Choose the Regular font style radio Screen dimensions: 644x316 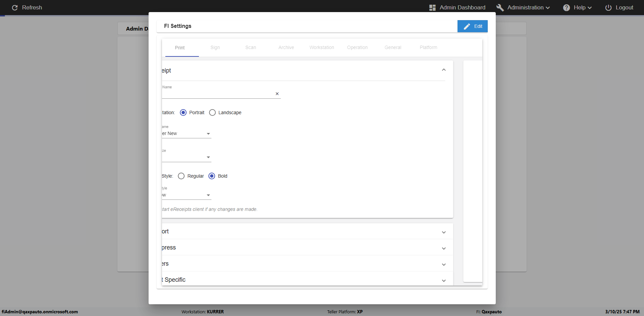[181, 176]
